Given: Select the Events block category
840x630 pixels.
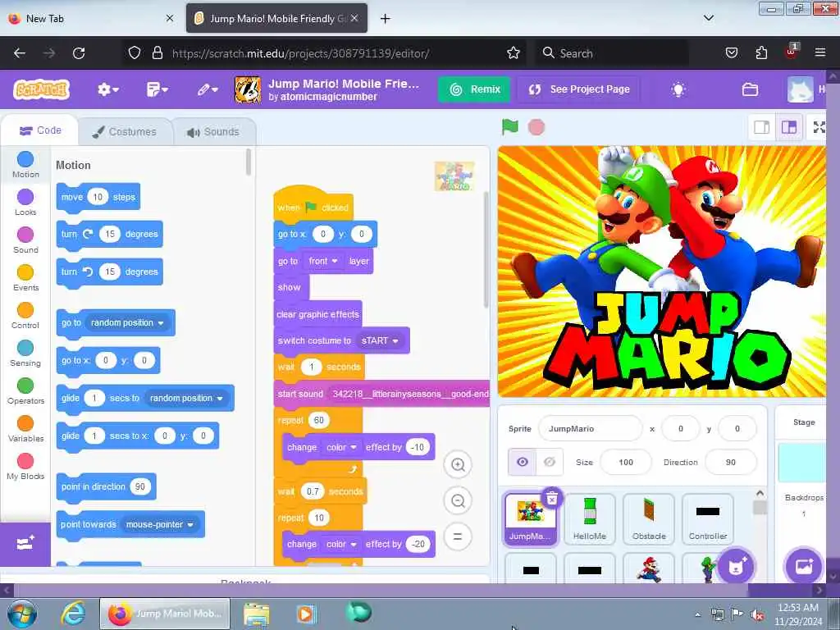Looking at the screenshot, I should (x=25, y=278).
